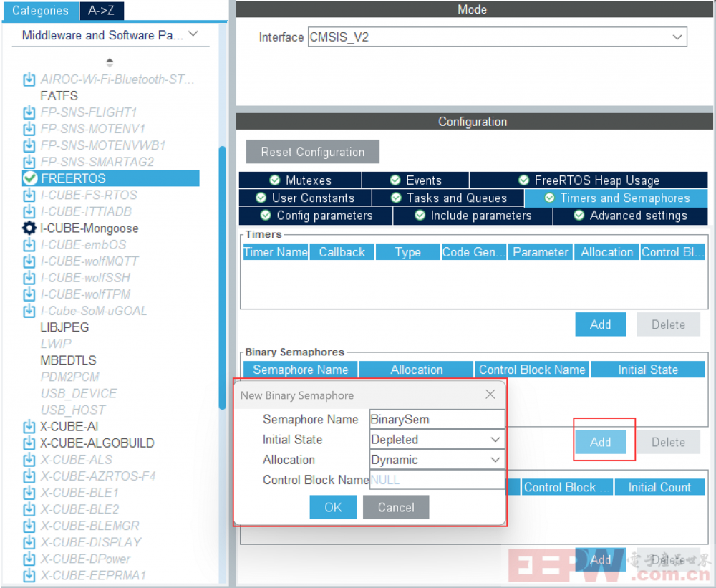The image size is (716, 588).
Task: Click download icon beside X-CUBE-BLEMGR
Action: [29, 526]
